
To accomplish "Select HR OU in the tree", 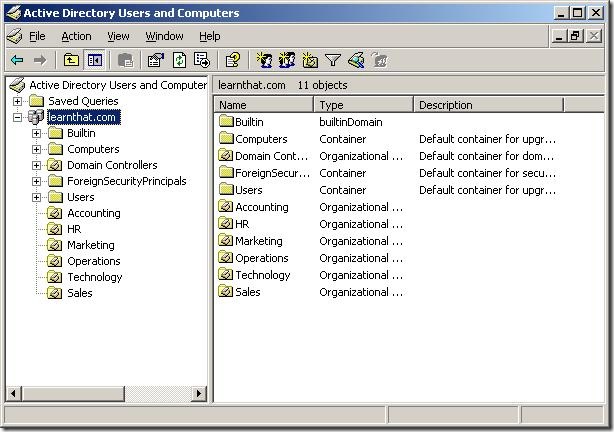I will pos(74,229).
